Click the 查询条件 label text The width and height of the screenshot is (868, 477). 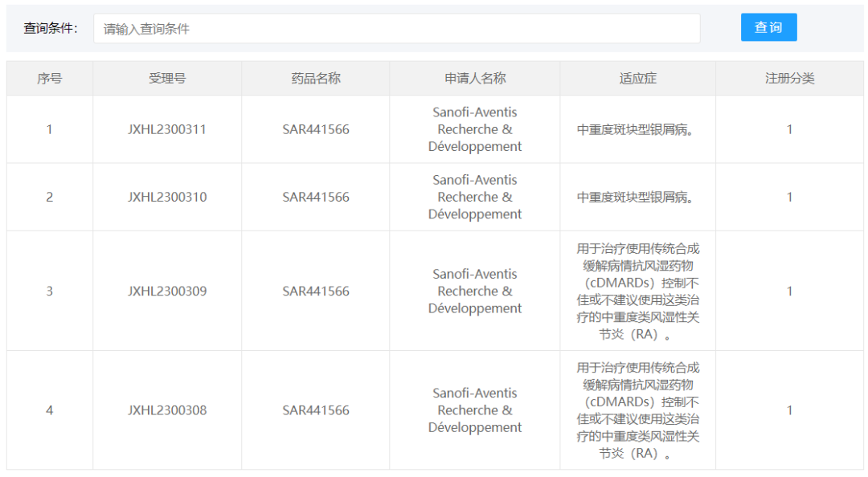pyautogui.click(x=51, y=28)
